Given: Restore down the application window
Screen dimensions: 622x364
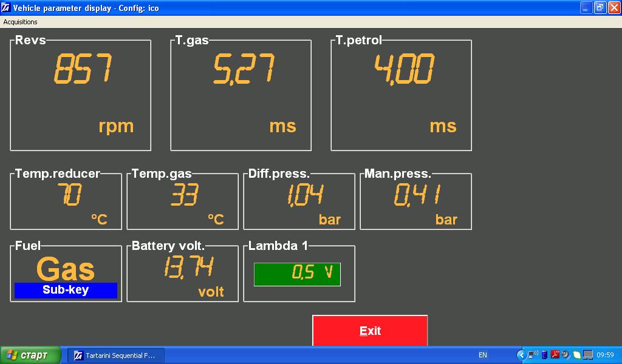Looking at the screenshot, I should (x=600, y=8).
